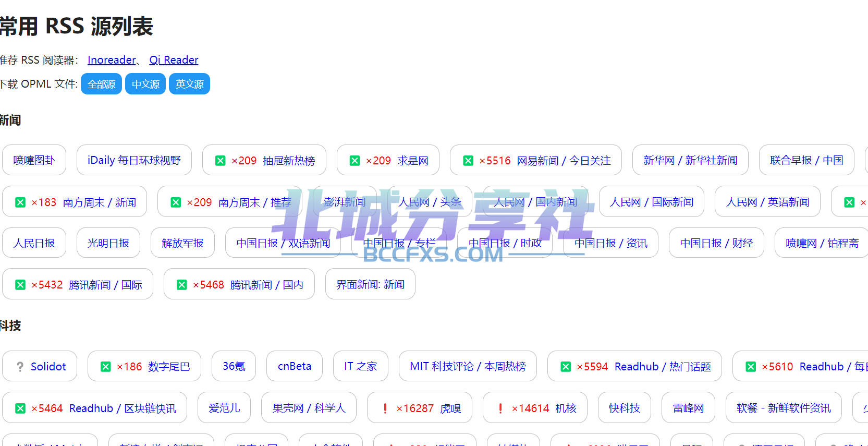868x446 pixels.
Task: Click green X icon beside 南方周末 / 推荐
Action: pyautogui.click(x=176, y=202)
